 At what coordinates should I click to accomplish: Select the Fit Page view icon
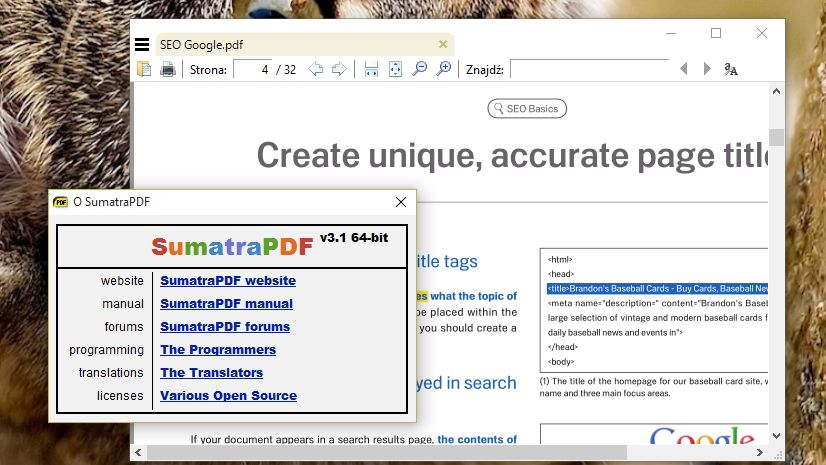(x=395, y=69)
